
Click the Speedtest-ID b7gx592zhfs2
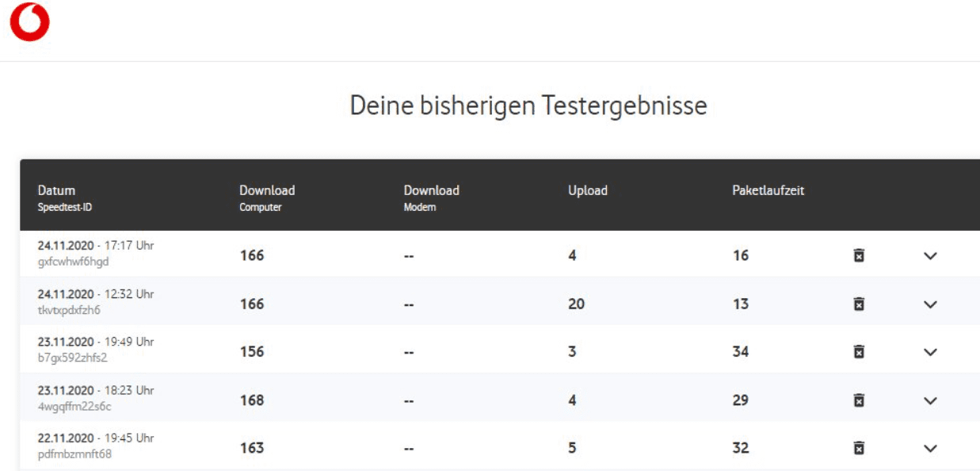tap(72, 358)
